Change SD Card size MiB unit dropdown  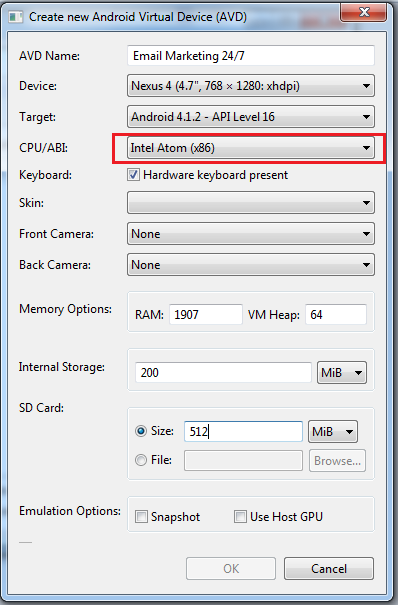[333, 431]
